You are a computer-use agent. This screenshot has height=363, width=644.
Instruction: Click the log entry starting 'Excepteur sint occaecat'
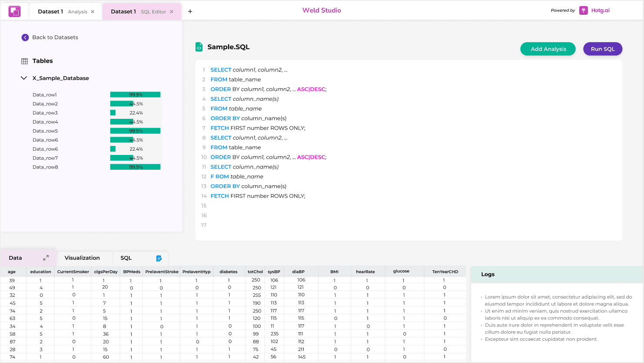point(541,339)
